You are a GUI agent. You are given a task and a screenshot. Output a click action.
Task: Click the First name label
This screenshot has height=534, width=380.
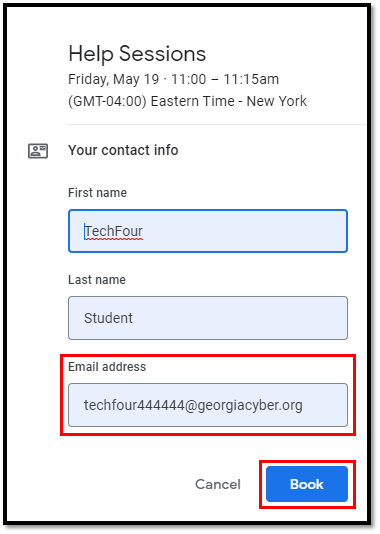point(97,193)
